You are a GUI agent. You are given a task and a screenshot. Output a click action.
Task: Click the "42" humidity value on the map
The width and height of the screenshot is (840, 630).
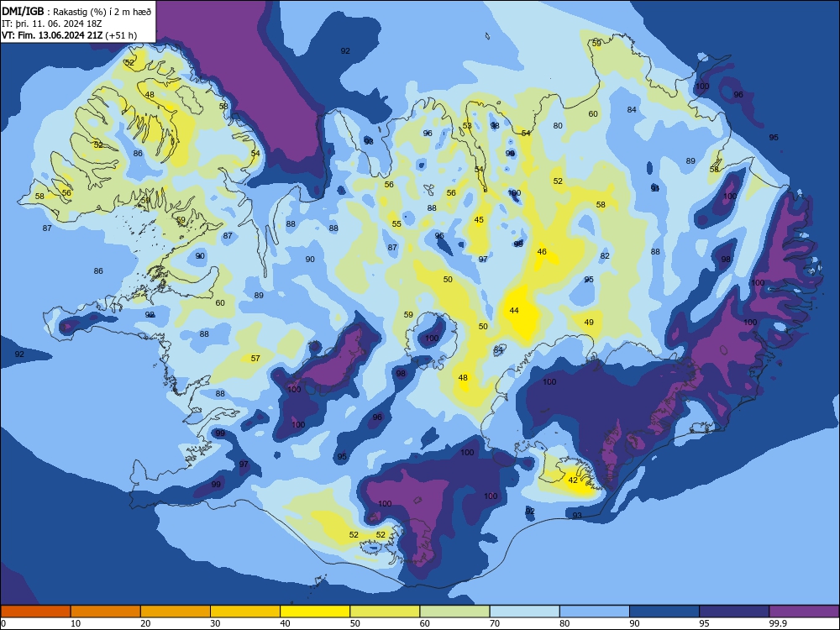click(x=573, y=480)
